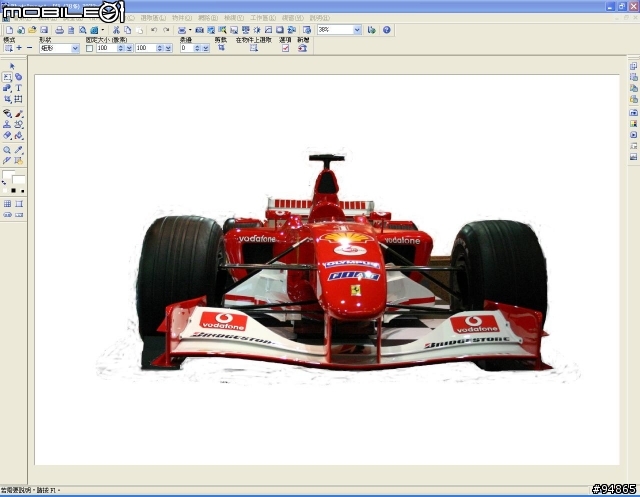Click the digital camera icon in toolbar
Viewport: 640px width, 497px height.
click(200, 30)
